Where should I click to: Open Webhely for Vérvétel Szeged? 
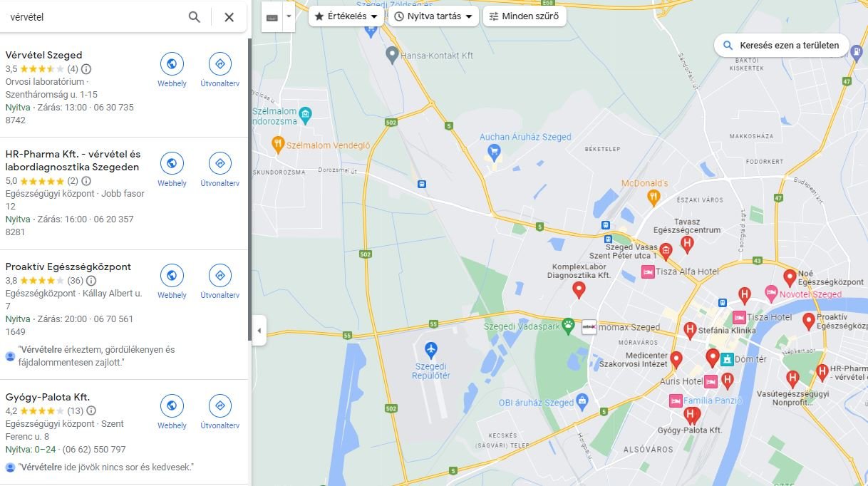172,70
